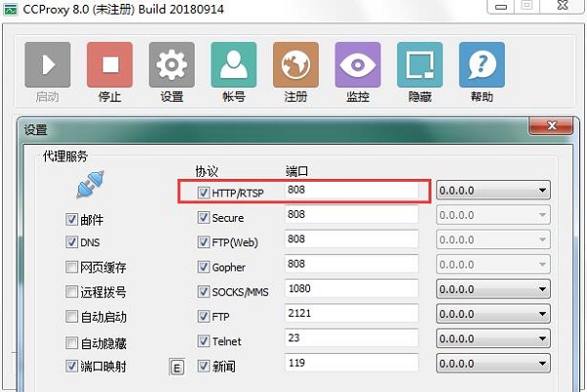Screen dimensions: 587x392
Task: Click the Telnet port field 23
Action: click(x=351, y=338)
